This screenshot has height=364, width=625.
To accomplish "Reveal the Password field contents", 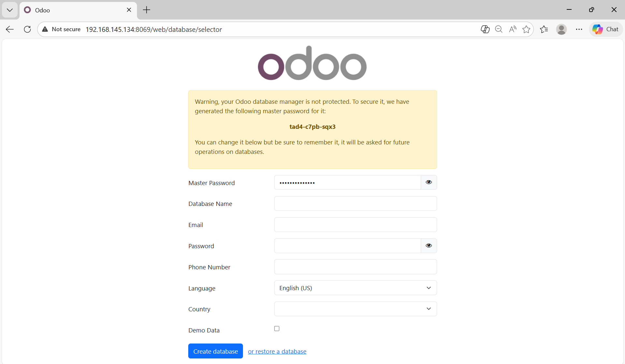I will (x=429, y=246).
